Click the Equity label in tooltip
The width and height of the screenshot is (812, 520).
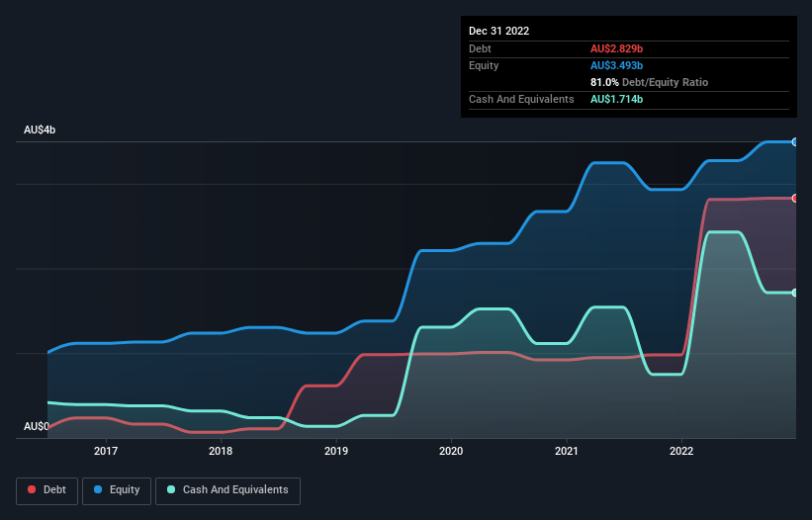484,65
